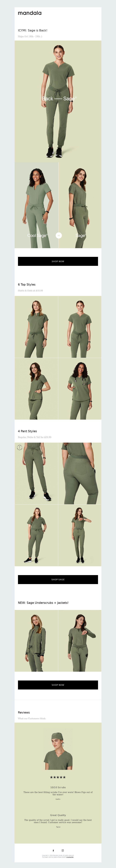Open the Sage jacket photo

pos(36,641)
